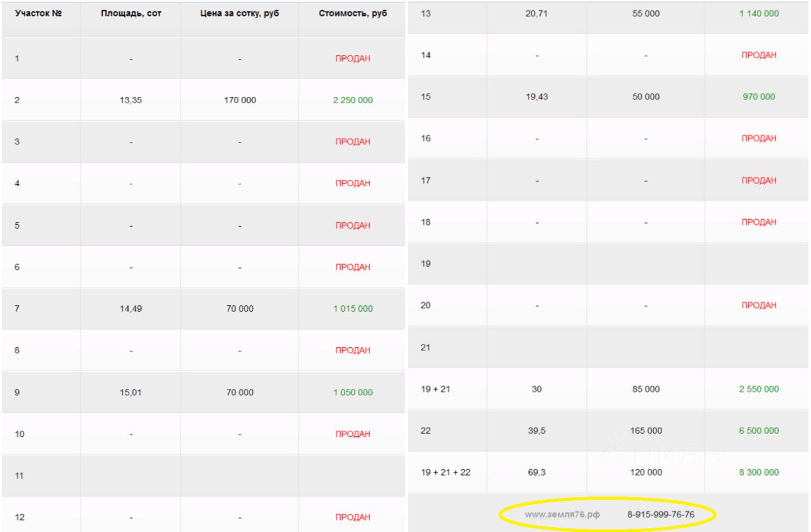The width and height of the screenshot is (811, 532).
Task: Select the 1 015 000 cost of plot 7
Action: 353,308
